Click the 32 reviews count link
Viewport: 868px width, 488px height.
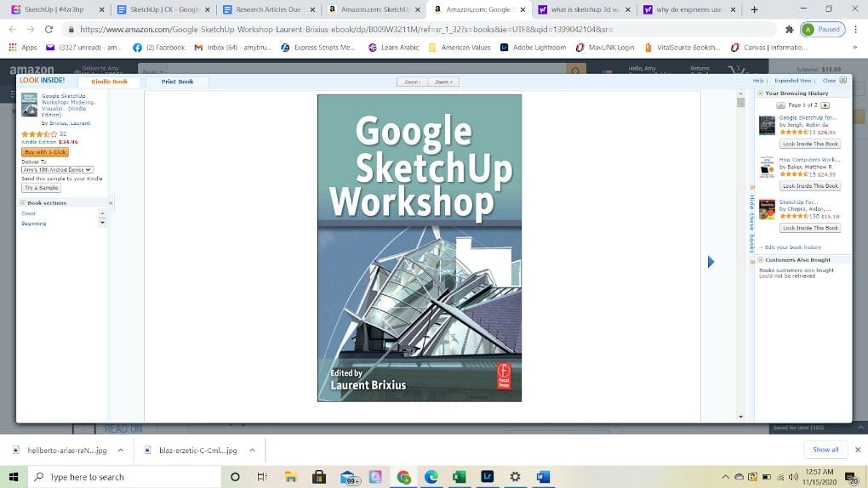(63, 133)
